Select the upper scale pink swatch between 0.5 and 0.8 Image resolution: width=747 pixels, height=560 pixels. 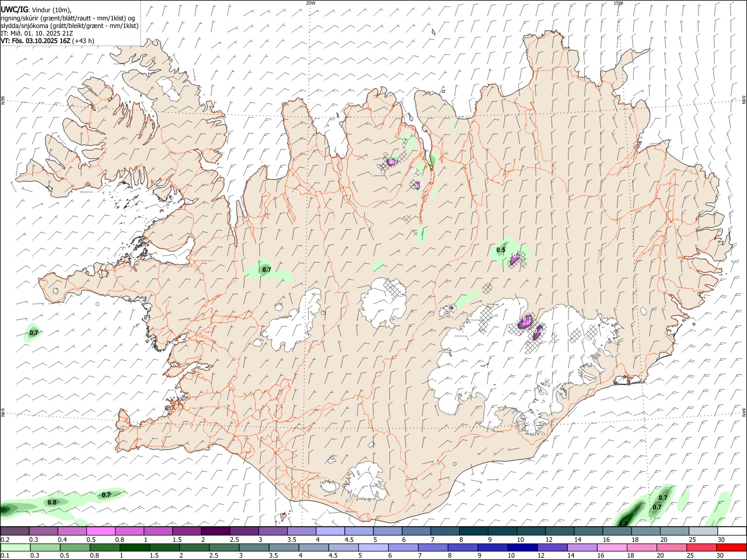[100, 531]
